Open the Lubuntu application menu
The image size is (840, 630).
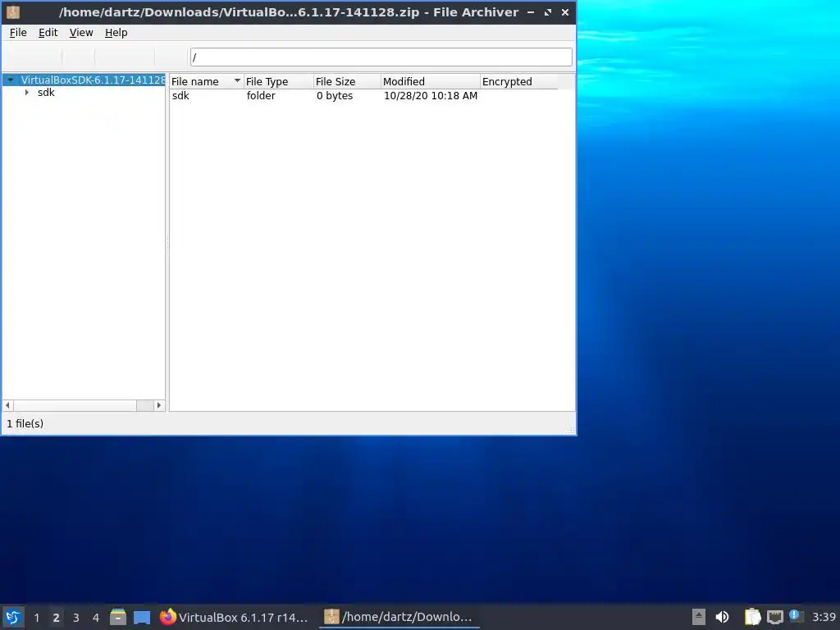(x=13, y=617)
